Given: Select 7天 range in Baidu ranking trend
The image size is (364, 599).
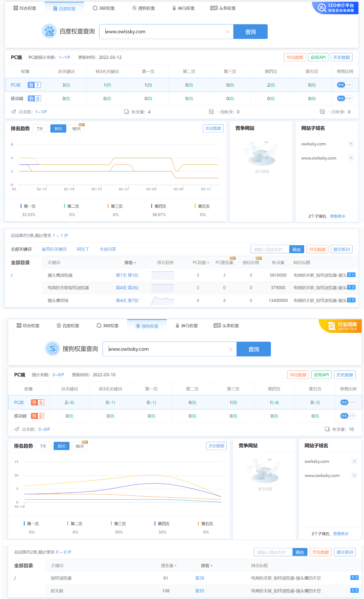Looking at the screenshot, I should [40, 129].
